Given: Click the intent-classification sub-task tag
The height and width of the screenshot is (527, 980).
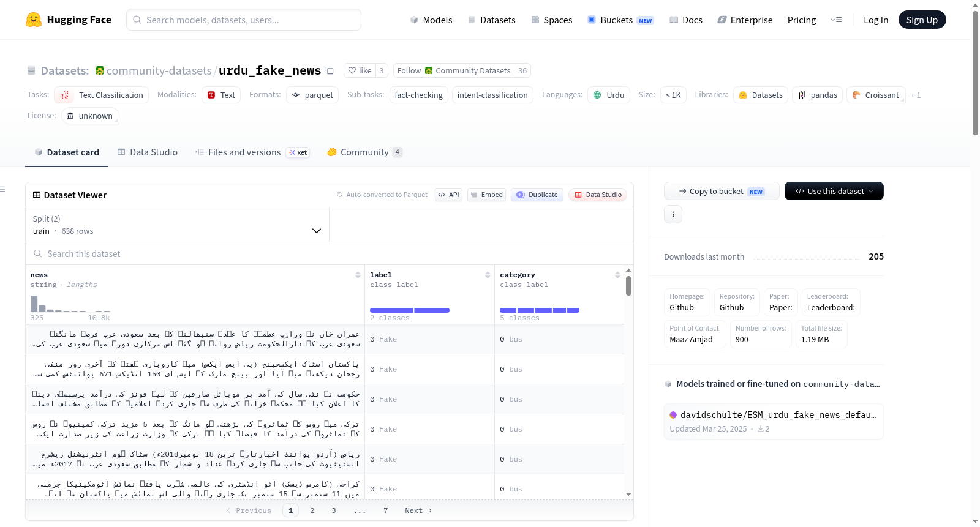Looking at the screenshot, I should point(492,95).
